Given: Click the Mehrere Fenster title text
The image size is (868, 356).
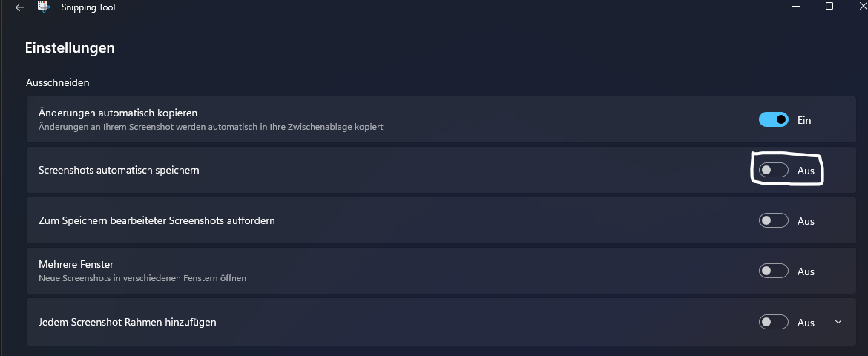Looking at the screenshot, I should pyautogui.click(x=76, y=265).
